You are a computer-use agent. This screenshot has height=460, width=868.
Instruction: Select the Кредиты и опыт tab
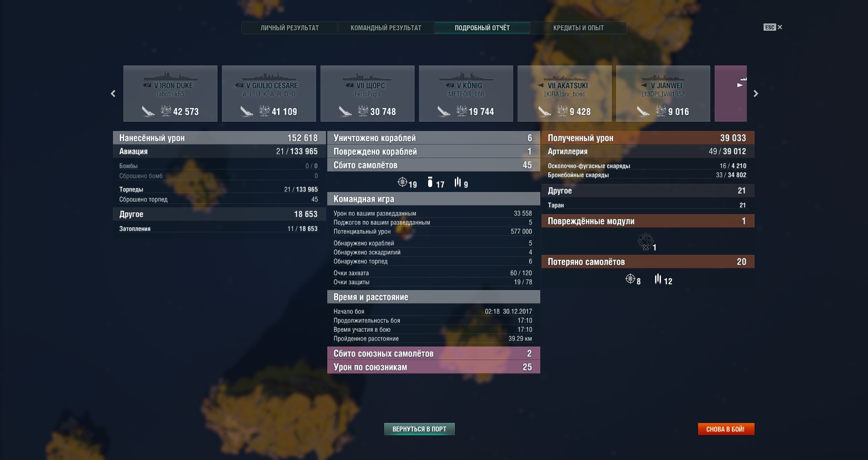pos(578,28)
